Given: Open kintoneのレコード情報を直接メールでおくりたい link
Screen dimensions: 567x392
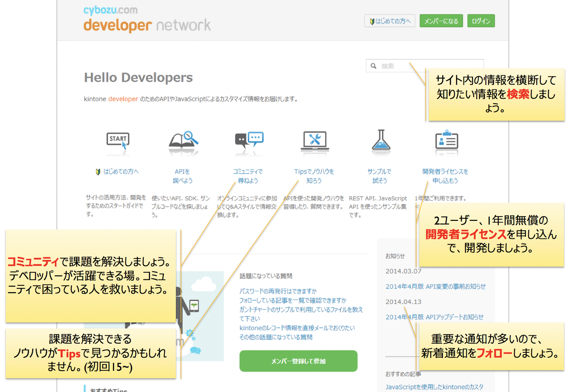Looking at the screenshot, I should tap(297, 328).
